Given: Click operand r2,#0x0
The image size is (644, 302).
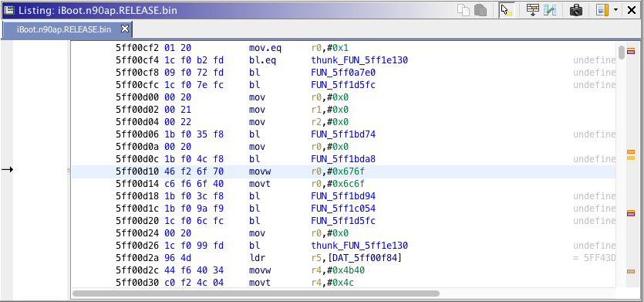Looking at the screenshot, I should [x=330, y=122].
